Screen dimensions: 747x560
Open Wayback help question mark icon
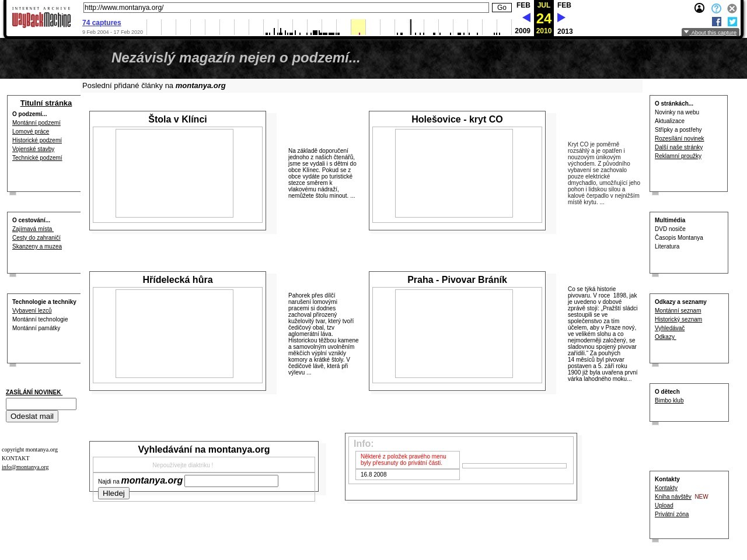(716, 8)
